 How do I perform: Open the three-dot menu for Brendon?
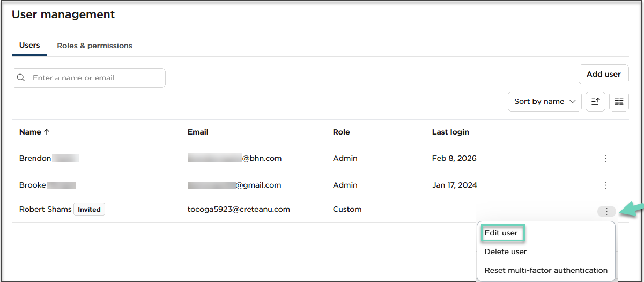tap(605, 158)
